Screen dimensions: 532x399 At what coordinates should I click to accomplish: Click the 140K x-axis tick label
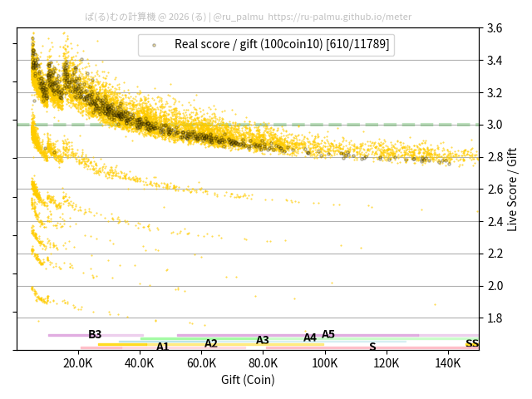448,363
